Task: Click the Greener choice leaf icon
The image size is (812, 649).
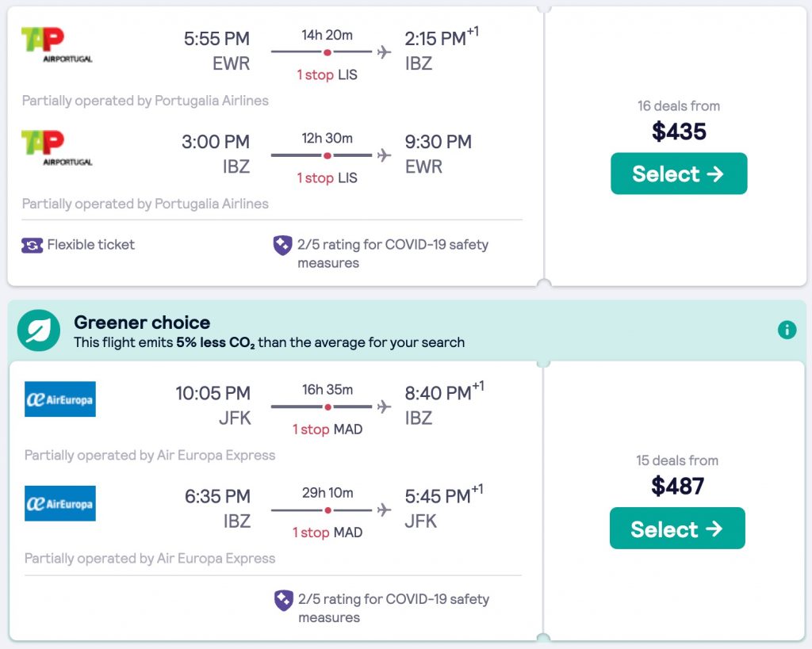Action: pyautogui.click(x=39, y=330)
